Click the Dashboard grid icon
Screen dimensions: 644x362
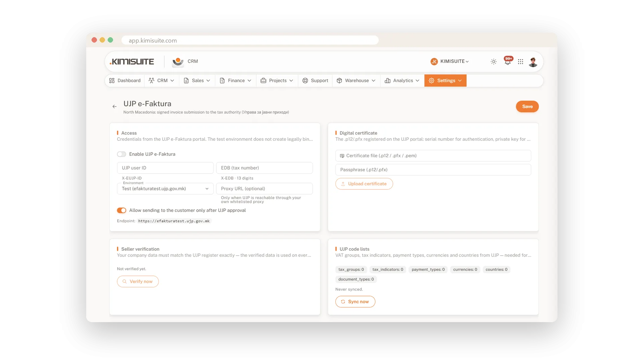point(112,81)
